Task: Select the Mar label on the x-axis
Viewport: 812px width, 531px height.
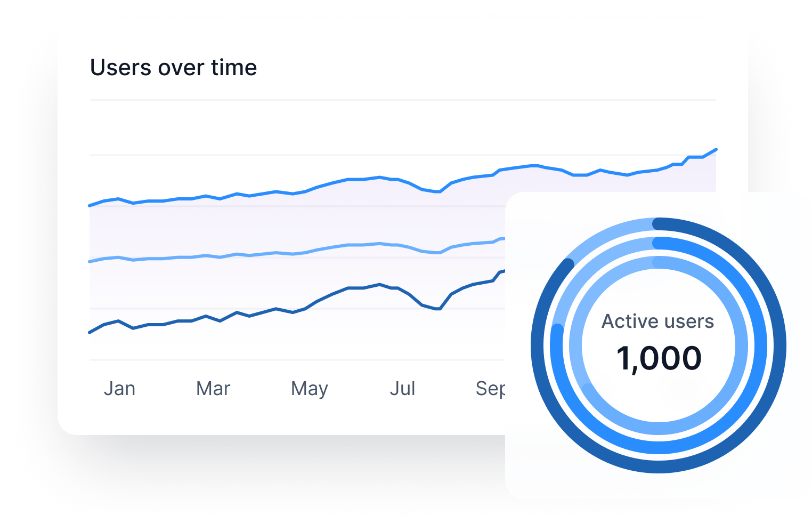Action: (x=213, y=389)
